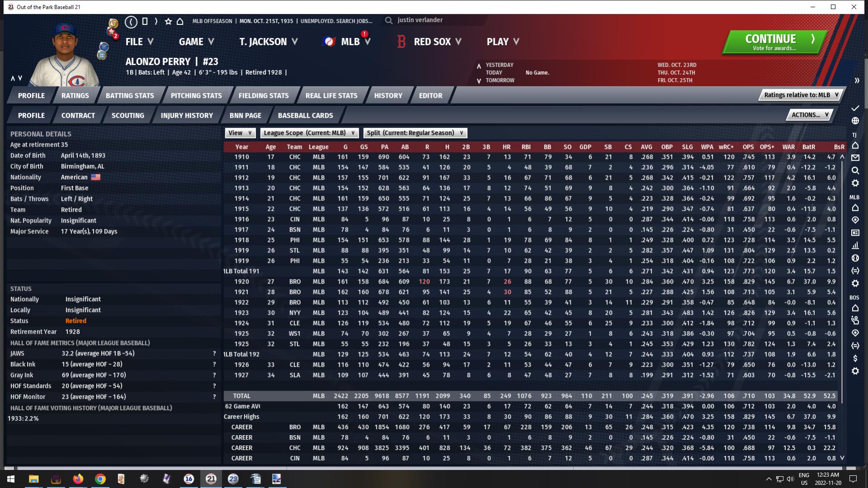Open the Ratings relative to MLB dropdown
The width and height of the screenshot is (868, 488).
[x=802, y=95]
